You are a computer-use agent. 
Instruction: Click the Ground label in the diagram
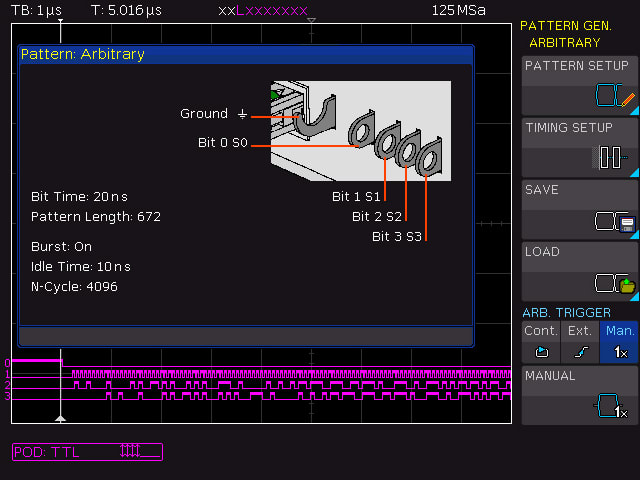[x=204, y=113]
